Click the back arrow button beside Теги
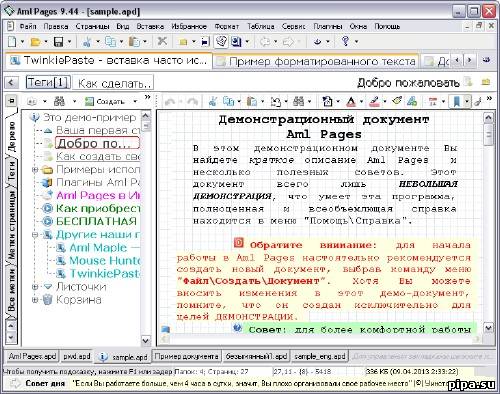Screen dimensions: 500x394 [12, 82]
